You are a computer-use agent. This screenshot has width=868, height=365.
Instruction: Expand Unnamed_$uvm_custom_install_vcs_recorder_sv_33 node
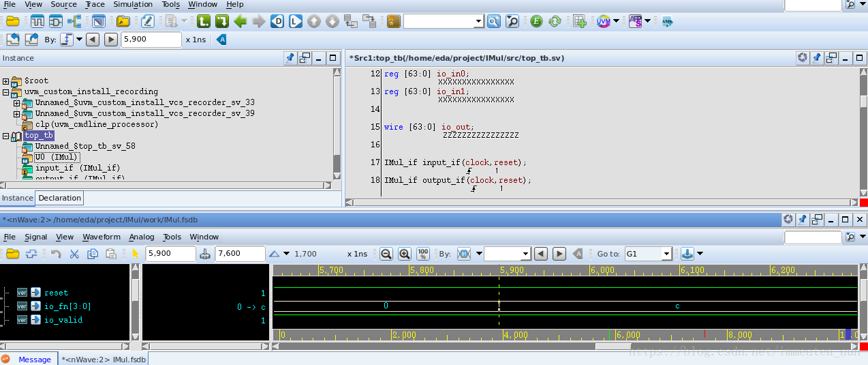coord(17,103)
